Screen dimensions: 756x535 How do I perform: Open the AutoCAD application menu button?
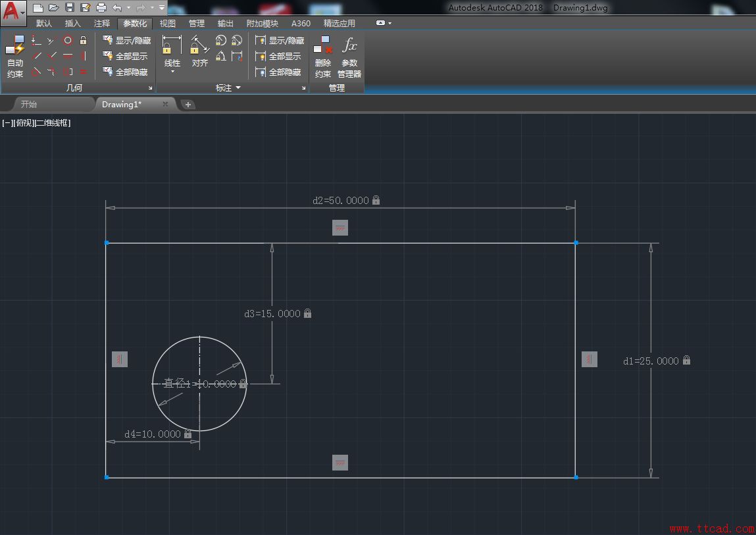point(13,13)
